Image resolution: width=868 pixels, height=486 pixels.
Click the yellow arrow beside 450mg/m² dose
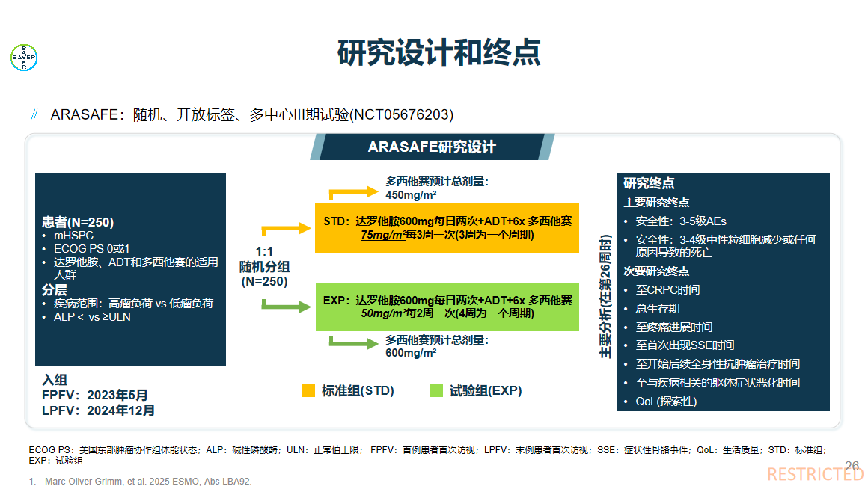(354, 192)
